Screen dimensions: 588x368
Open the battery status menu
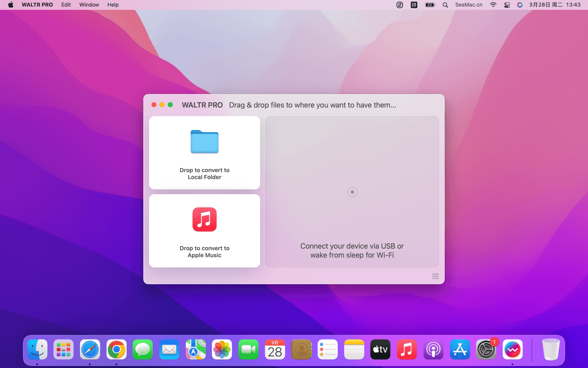(x=430, y=5)
